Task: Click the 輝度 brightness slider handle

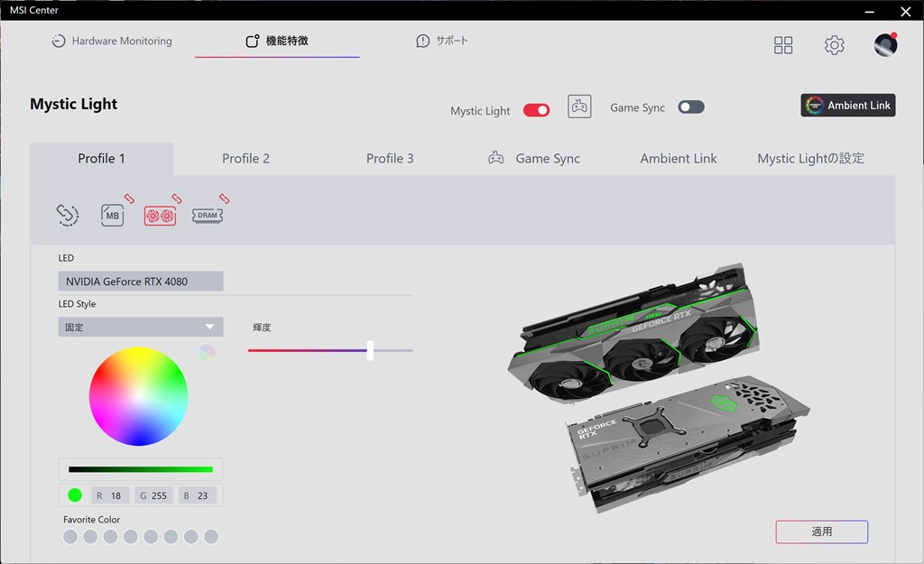Action: [x=370, y=351]
